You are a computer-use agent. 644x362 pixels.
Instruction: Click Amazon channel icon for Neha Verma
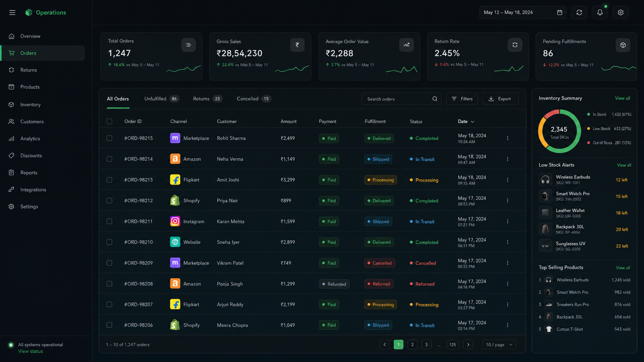175,159
